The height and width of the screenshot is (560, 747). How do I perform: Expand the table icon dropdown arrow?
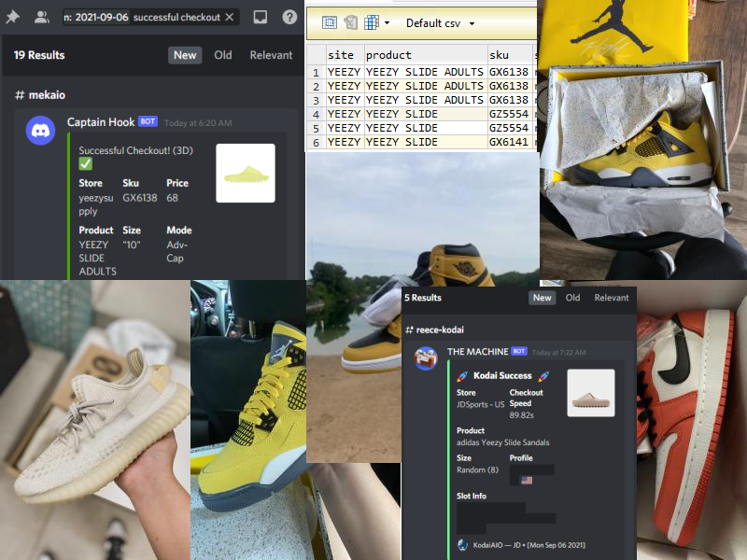[x=387, y=22]
